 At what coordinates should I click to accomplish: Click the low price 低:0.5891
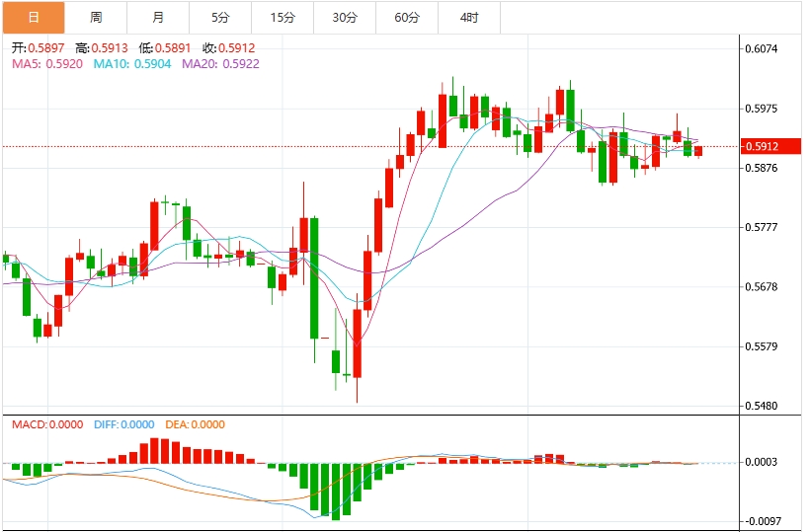pyautogui.click(x=165, y=48)
